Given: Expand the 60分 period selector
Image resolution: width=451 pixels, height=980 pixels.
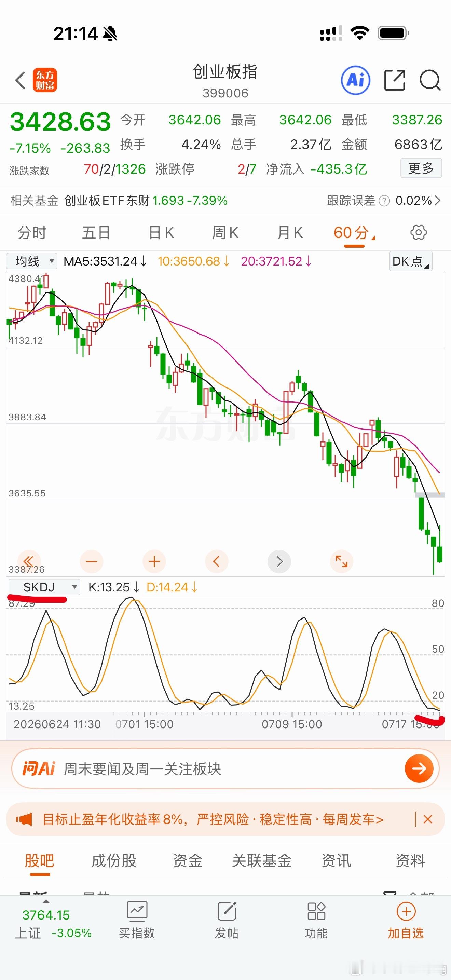Looking at the screenshot, I should click(x=354, y=232).
